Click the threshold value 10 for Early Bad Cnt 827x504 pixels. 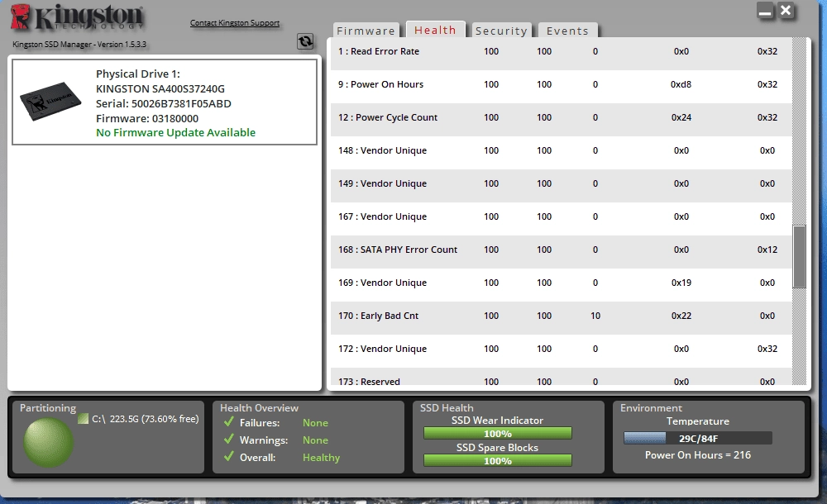coord(595,316)
